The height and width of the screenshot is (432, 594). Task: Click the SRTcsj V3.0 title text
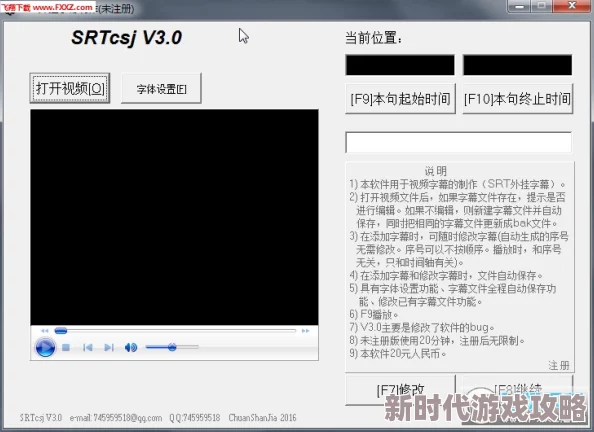(127, 38)
